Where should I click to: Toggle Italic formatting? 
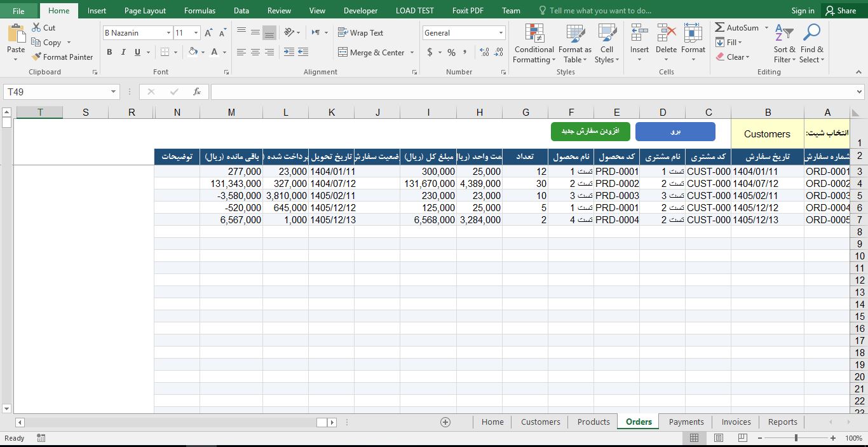click(123, 52)
